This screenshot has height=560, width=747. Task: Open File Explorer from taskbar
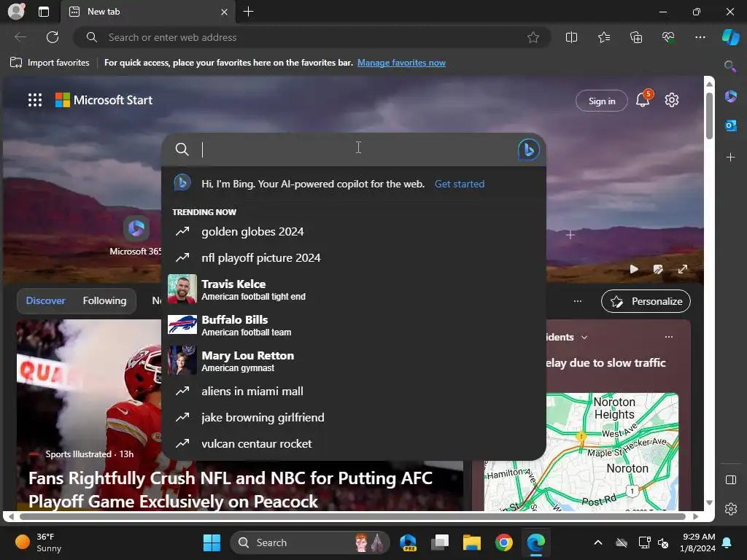472,542
